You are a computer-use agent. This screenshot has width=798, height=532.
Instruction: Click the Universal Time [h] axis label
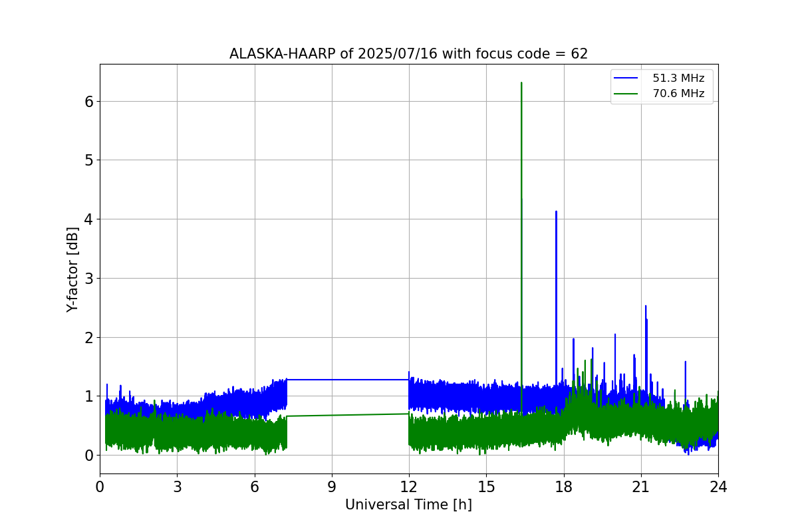[408, 505]
